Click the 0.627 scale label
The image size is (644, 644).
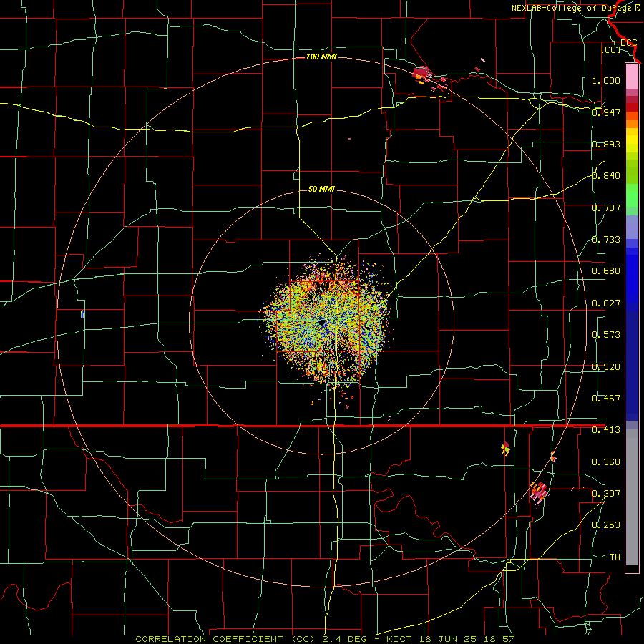point(606,303)
